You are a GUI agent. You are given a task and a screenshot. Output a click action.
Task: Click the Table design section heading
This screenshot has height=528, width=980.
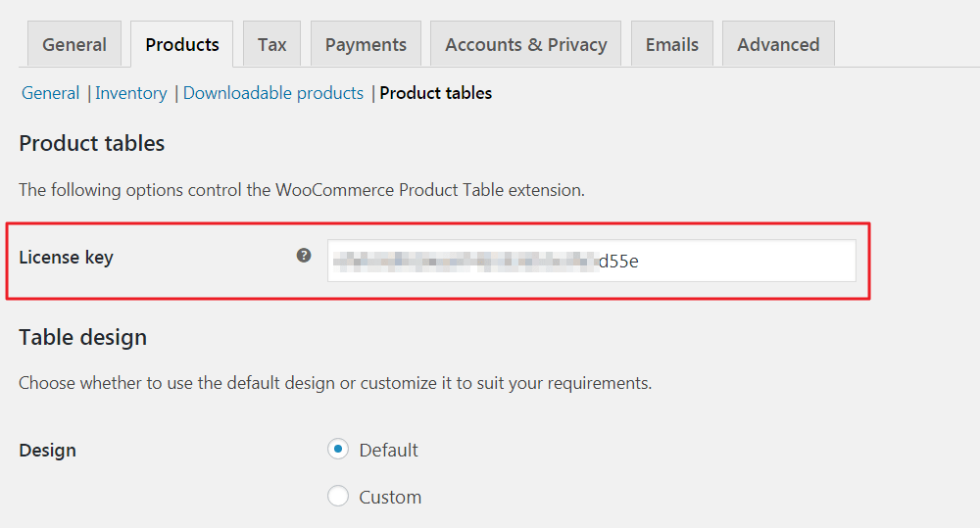(x=83, y=337)
